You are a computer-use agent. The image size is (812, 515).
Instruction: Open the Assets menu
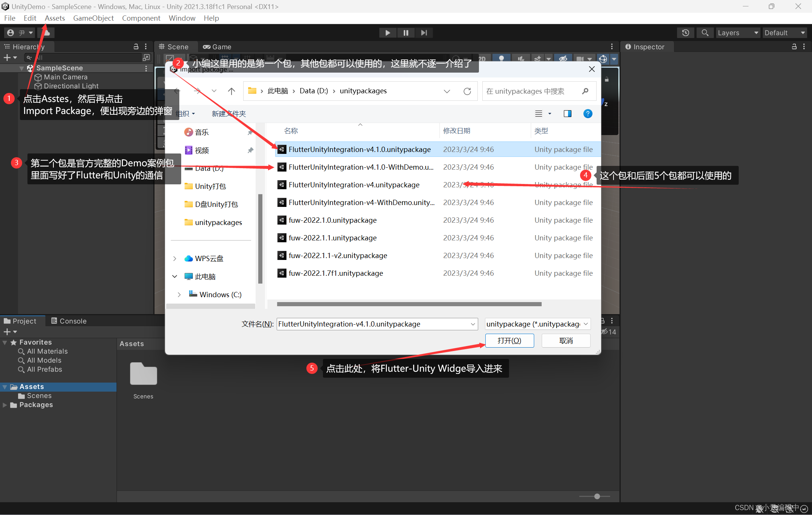click(55, 18)
